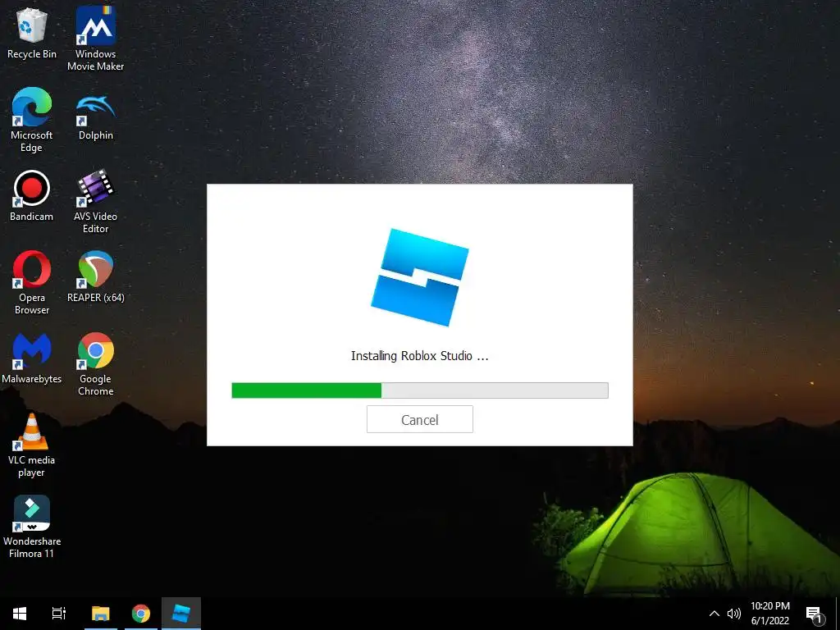The height and width of the screenshot is (630, 840).
Task: Select Malwarebytes desktop shortcut
Action: [x=32, y=358]
